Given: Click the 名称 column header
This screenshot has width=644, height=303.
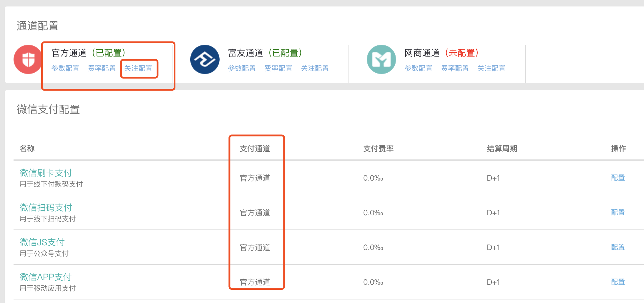Looking at the screenshot, I should pos(27,149).
